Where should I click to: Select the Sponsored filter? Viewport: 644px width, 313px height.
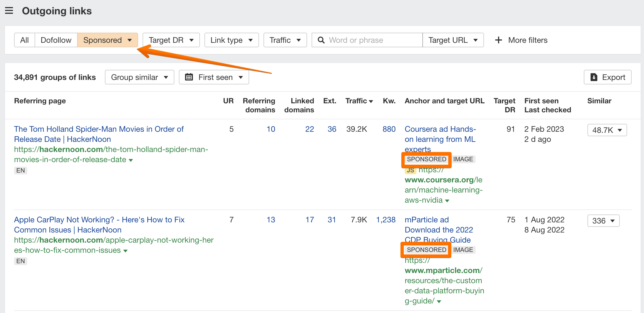(x=103, y=40)
